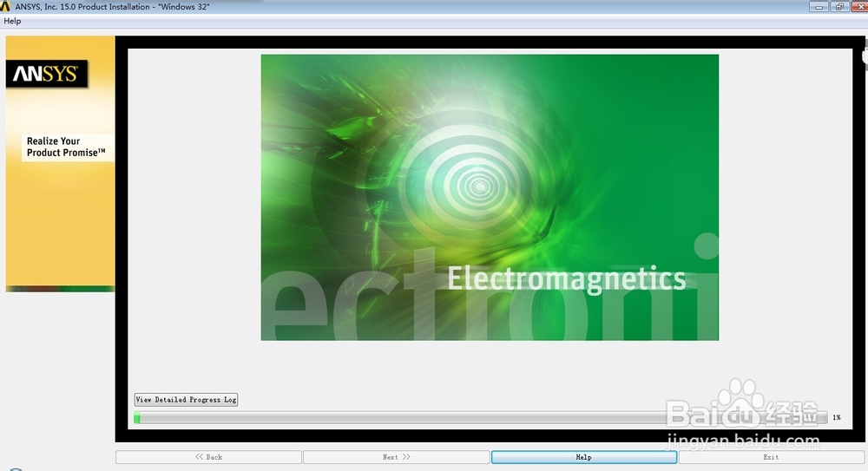Close the installer window
868x471 pixels.
click(x=859, y=7)
